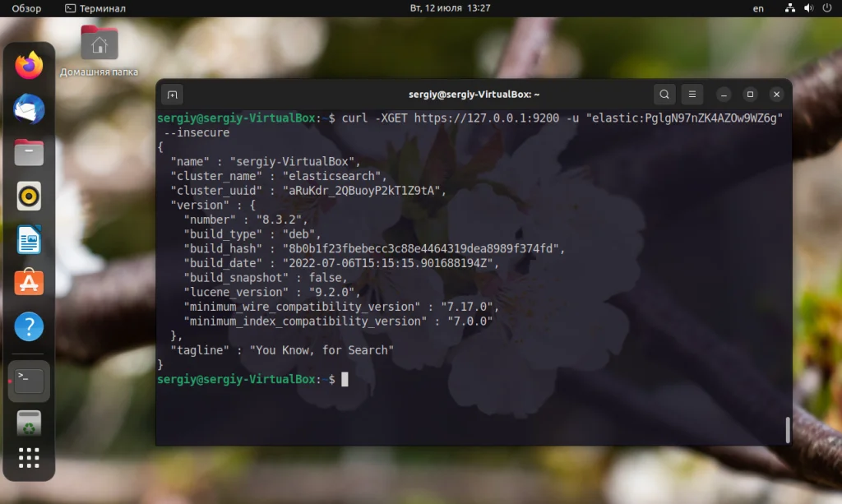Viewport: 842px width, 504px height.
Task: Launch Rhythmbox music player
Action: [28, 196]
